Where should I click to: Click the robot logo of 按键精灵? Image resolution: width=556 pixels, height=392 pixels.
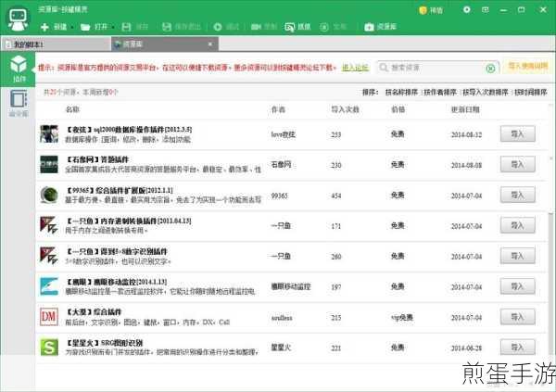pyautogui.click(x=18, y=19)
